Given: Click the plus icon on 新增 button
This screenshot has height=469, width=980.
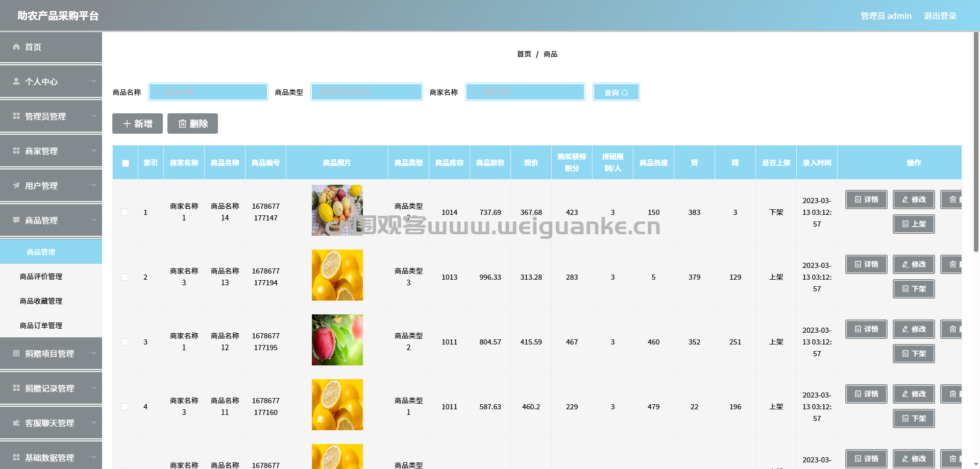Looking at the screenshot, I should pyautogui.click(x=127, y=124).
